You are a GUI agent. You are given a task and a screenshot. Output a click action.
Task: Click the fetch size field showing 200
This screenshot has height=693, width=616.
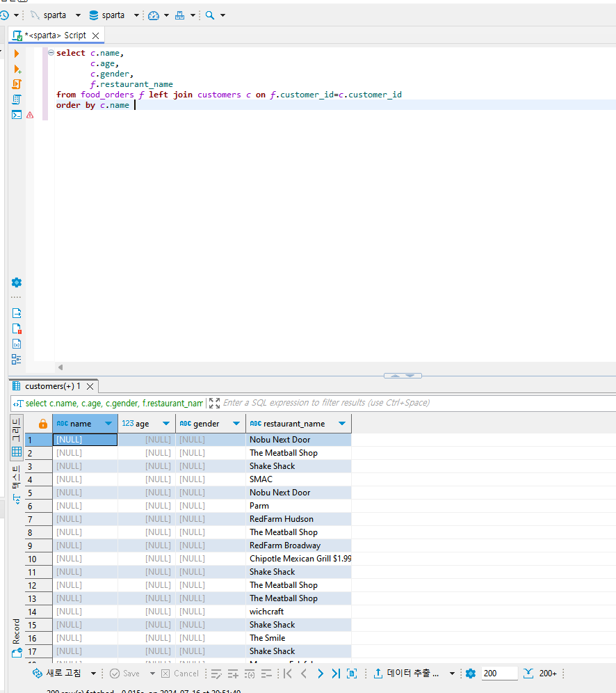tap(499, 673)
